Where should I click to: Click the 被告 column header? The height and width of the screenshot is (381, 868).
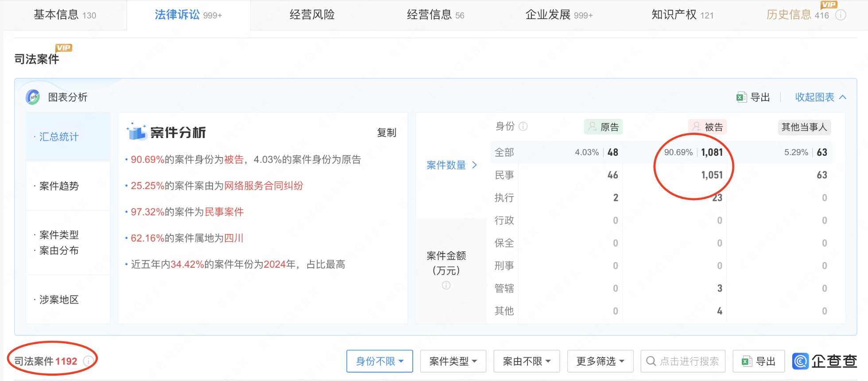pos(708,127)
